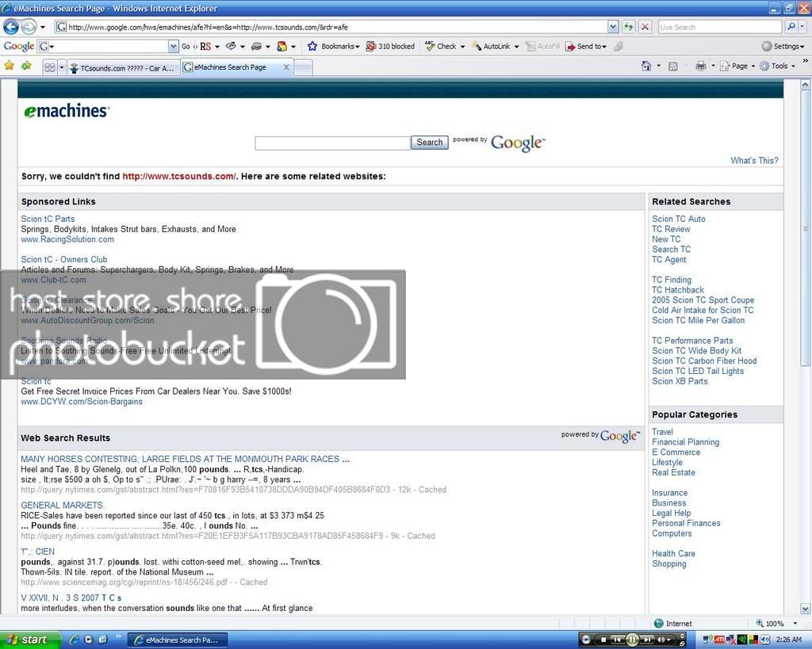Click the Search button next to Google logo

(x=429, y=143)
